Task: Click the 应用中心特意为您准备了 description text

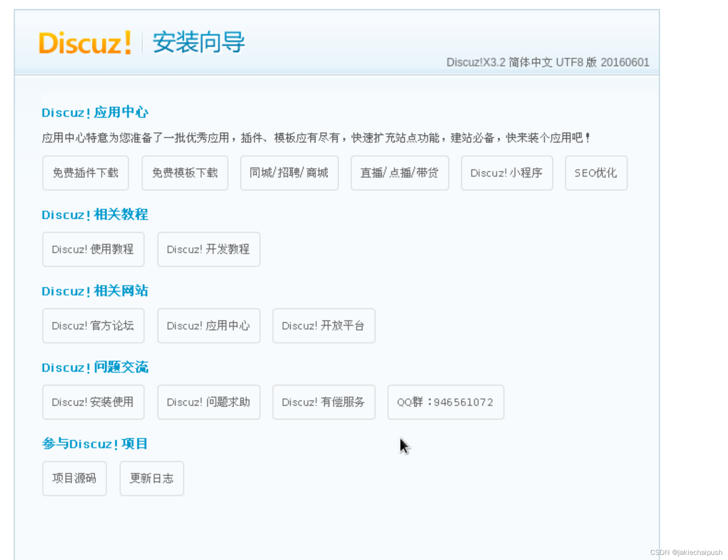Action: tap(316, 138)
